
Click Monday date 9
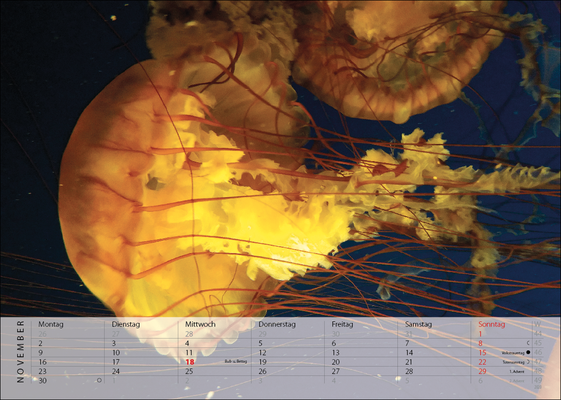[40, 352]
